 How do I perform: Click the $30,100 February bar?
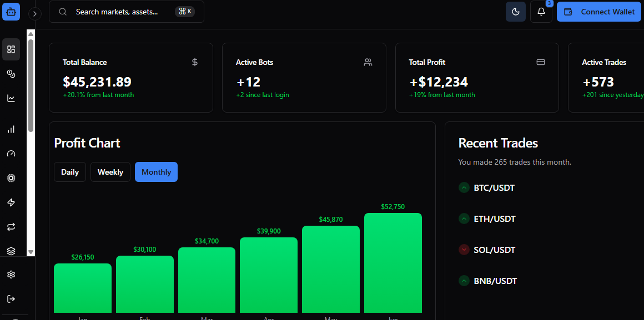tap(144, 285)
